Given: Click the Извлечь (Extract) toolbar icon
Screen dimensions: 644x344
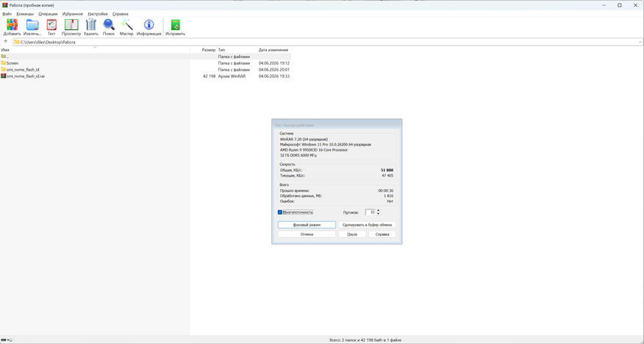Looking at the screenshot, I should tap(32, 25).
